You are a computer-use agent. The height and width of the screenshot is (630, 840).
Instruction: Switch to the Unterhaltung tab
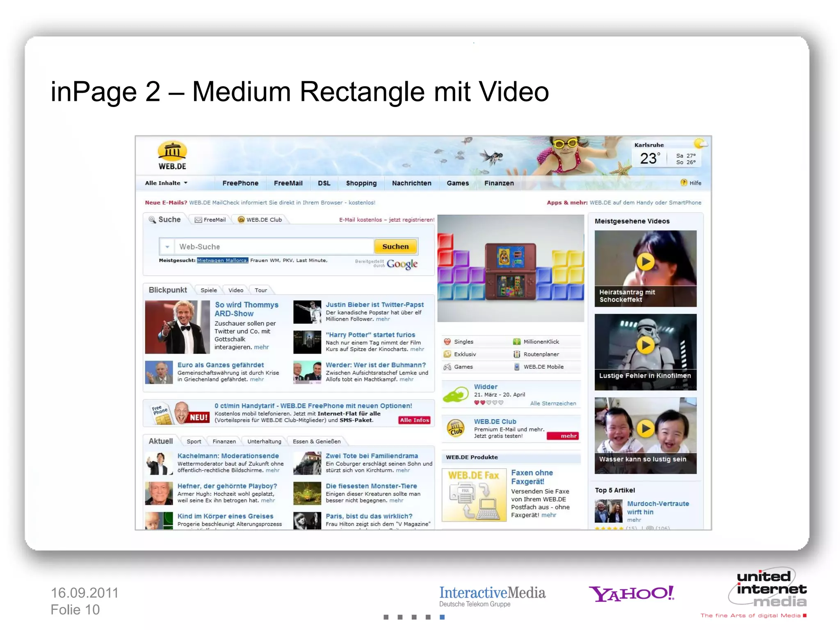[x=264, y=441]
